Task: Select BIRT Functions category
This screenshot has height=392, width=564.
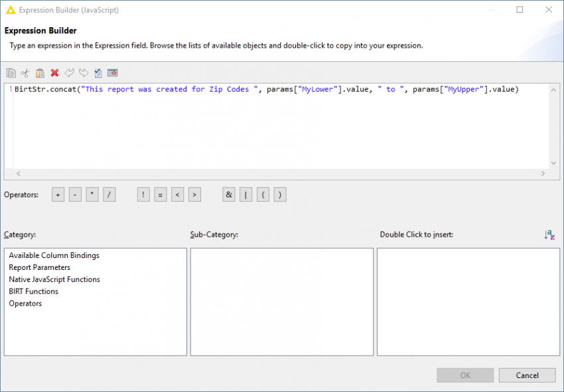Action: pos(33,291)
